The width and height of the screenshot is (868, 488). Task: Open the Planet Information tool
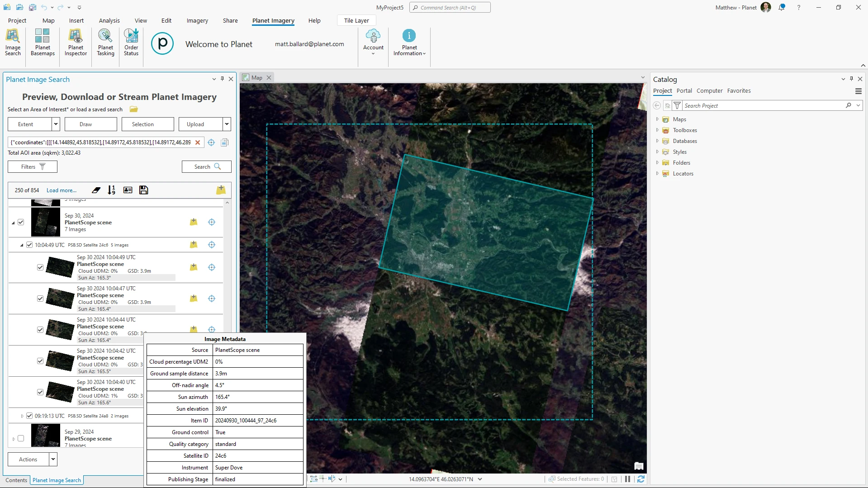[409, 43]
